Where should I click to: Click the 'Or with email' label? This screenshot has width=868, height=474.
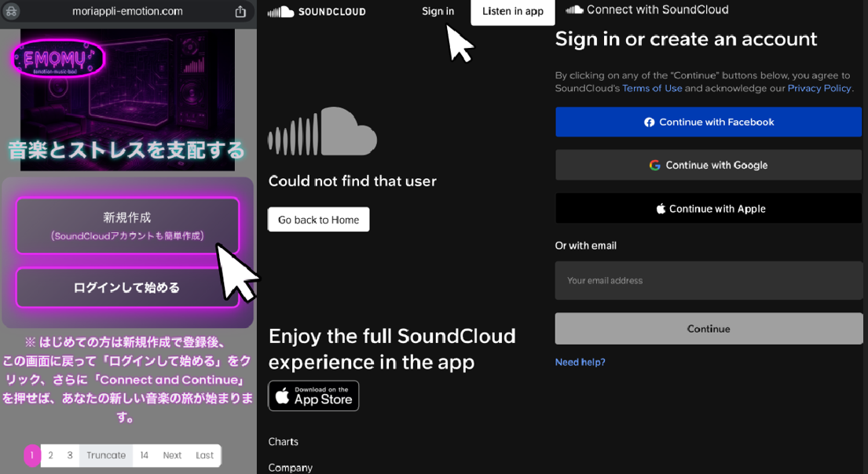586,246
